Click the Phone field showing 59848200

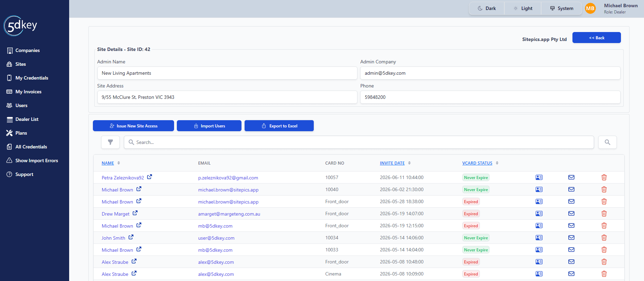(x=490, y=97)
